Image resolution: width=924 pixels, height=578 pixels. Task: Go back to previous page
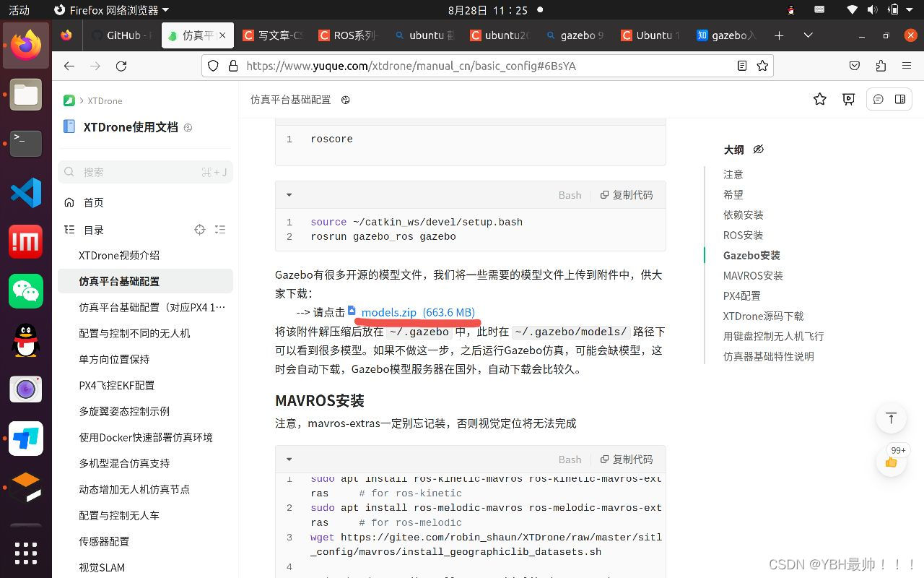69,66
